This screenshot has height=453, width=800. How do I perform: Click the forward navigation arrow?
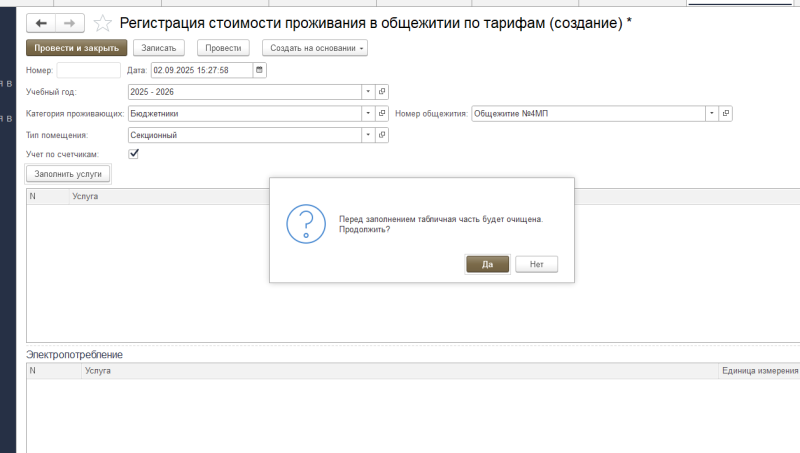[69, 22]
